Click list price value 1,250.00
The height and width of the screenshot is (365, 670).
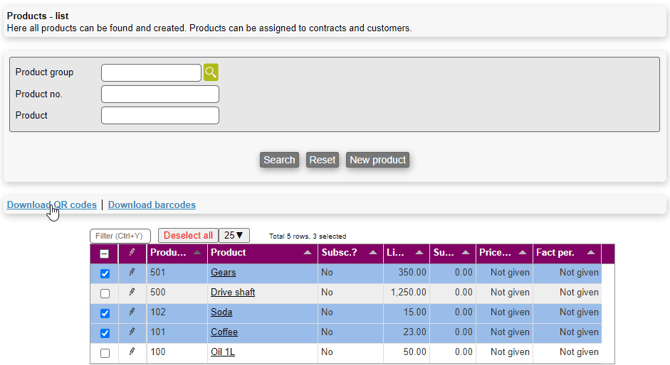[408, 292]
